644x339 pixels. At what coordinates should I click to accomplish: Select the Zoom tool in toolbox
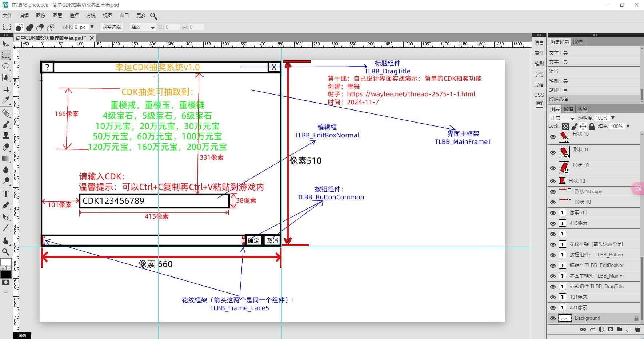[x=6, y=252]
